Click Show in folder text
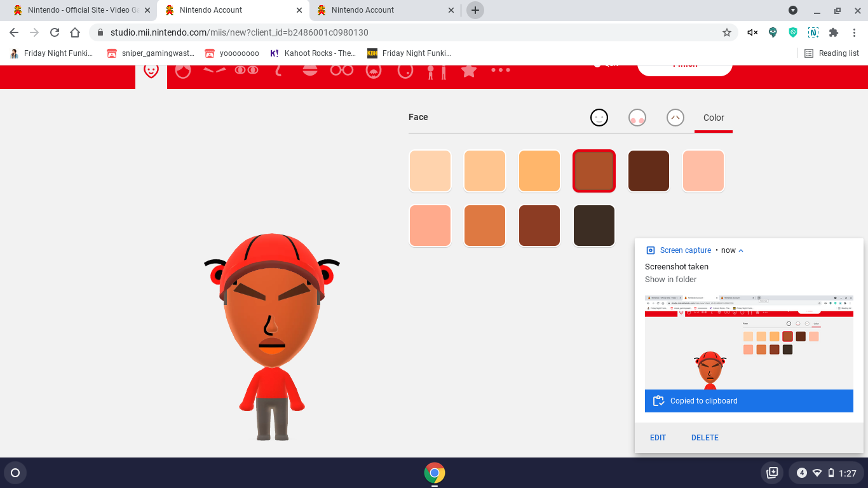Screen dimensions: 868x488 [x=670, y=280]
